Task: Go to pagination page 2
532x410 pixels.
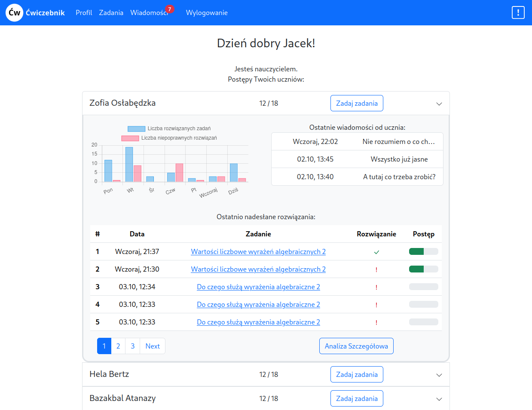Action: coord(118,346)
